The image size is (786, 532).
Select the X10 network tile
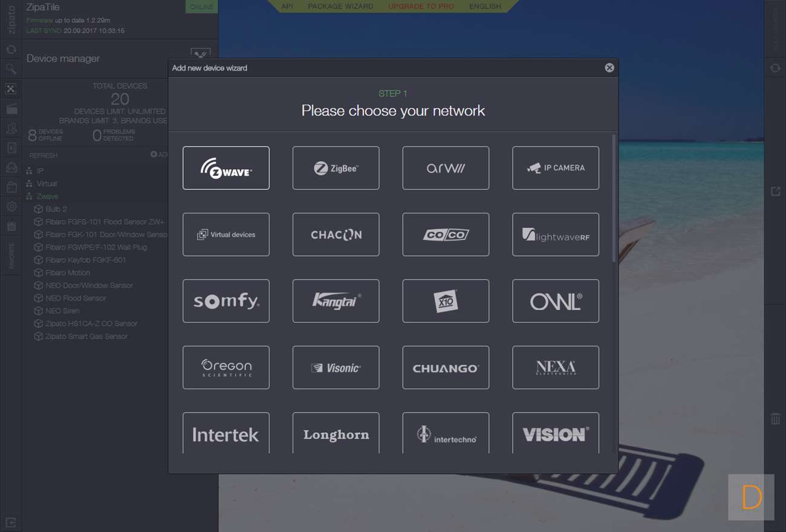point(446,301)
